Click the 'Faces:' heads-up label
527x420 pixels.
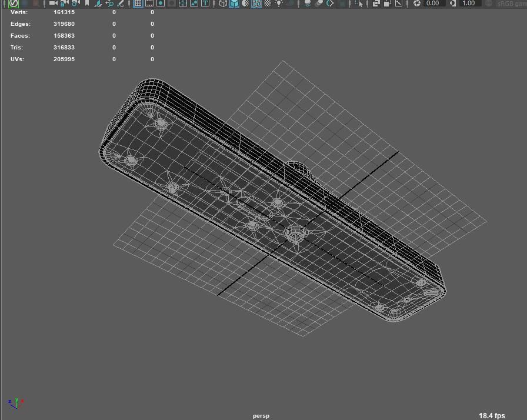tap(20, 36)
